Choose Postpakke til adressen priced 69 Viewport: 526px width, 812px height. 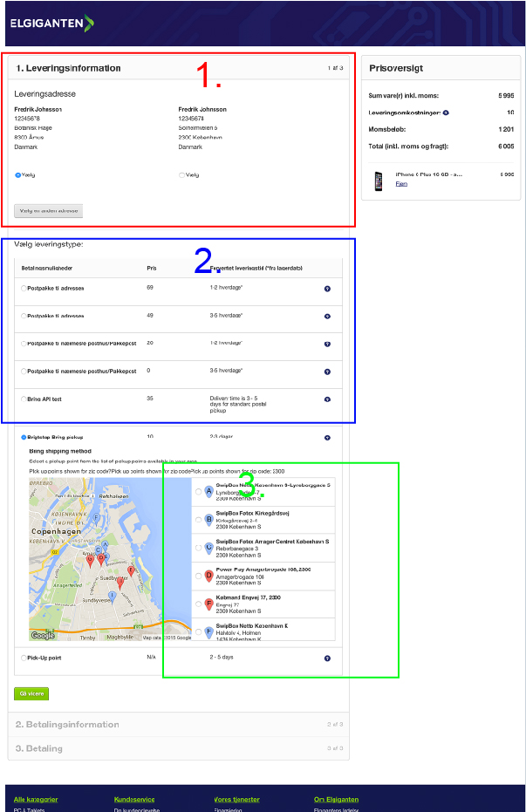point(24,289)
